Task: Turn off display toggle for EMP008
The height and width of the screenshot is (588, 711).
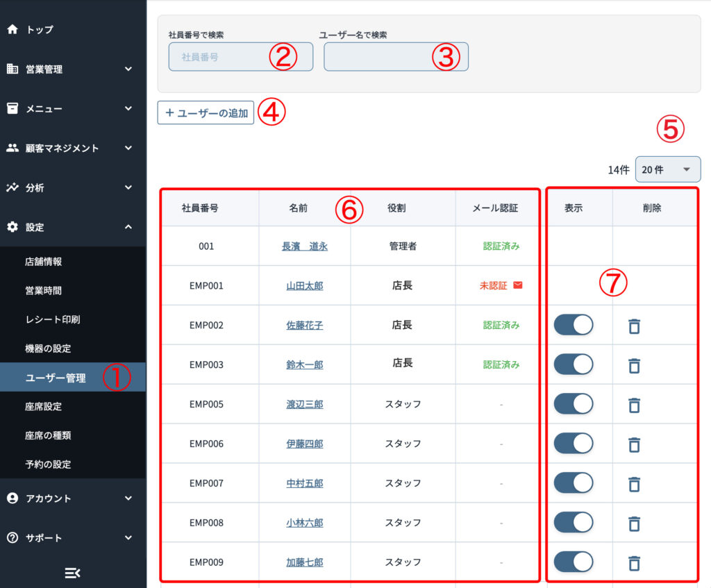Action: coord(574,523)
